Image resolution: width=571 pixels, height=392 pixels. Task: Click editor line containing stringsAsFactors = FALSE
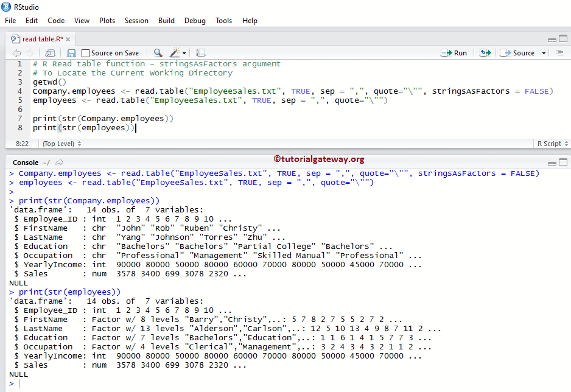pyautogui.click(x=293, y=91)
